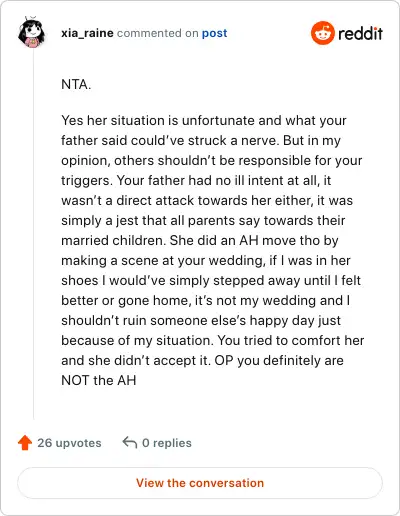The image size is (400, 516).
Task: Click the reply arrow icon
Action: 130,442
